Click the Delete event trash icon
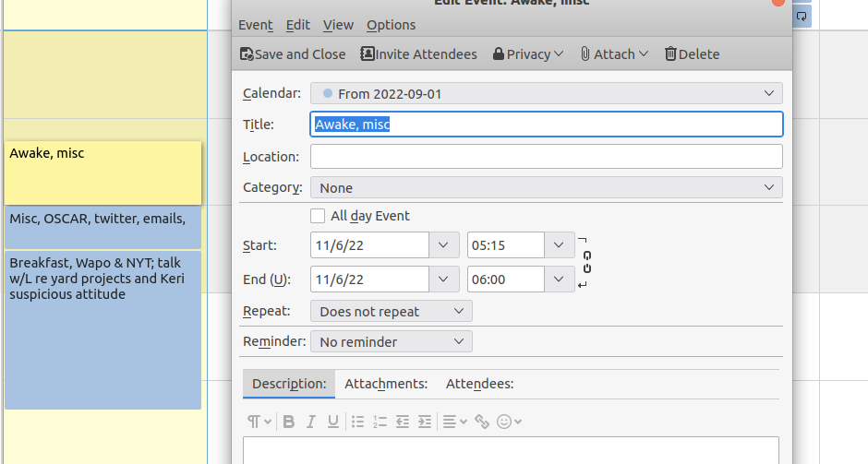This screenshot has height=464, width=868. (x=692, y=54)
